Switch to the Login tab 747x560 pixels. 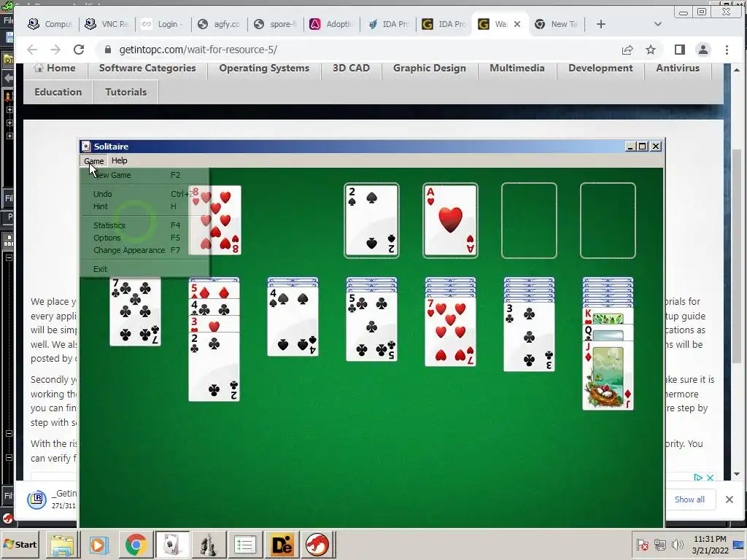[163, 24]
